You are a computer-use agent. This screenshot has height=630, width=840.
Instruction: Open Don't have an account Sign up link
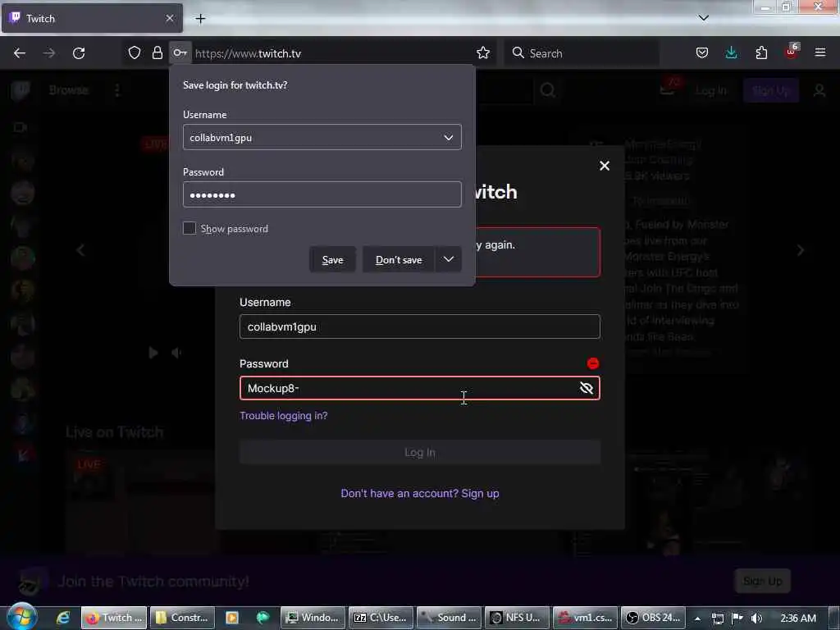point(419,493)
